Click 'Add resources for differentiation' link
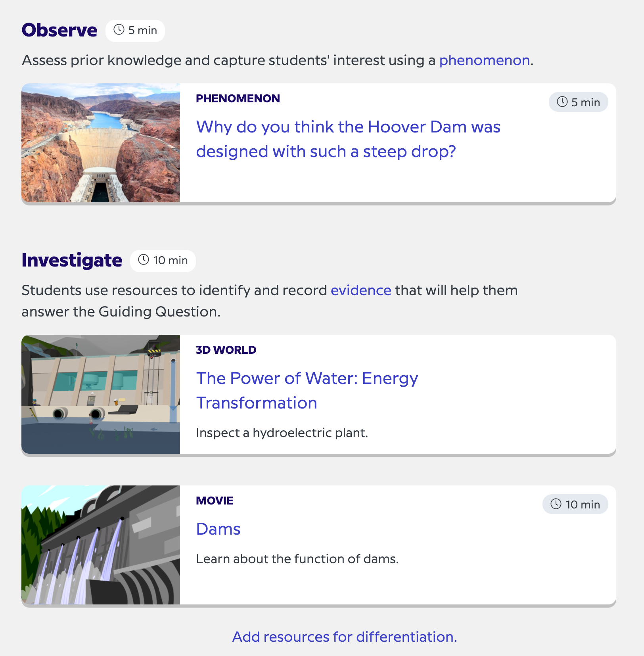 click(x=344, y=637)
